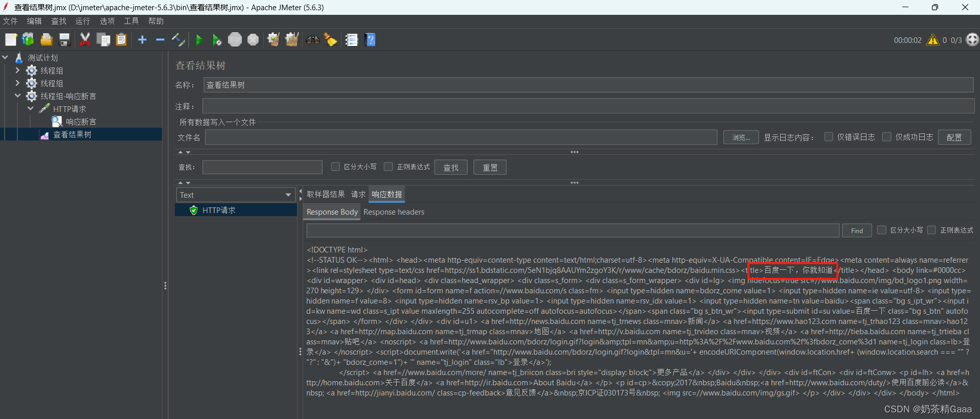Screen dimensions: 980x419
Task: Clear all results with the double broom-gear icon
Action: coord(292,40)
